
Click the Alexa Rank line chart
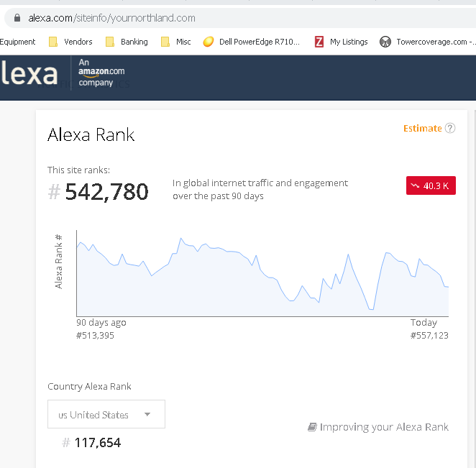click(x=262, y=273)
